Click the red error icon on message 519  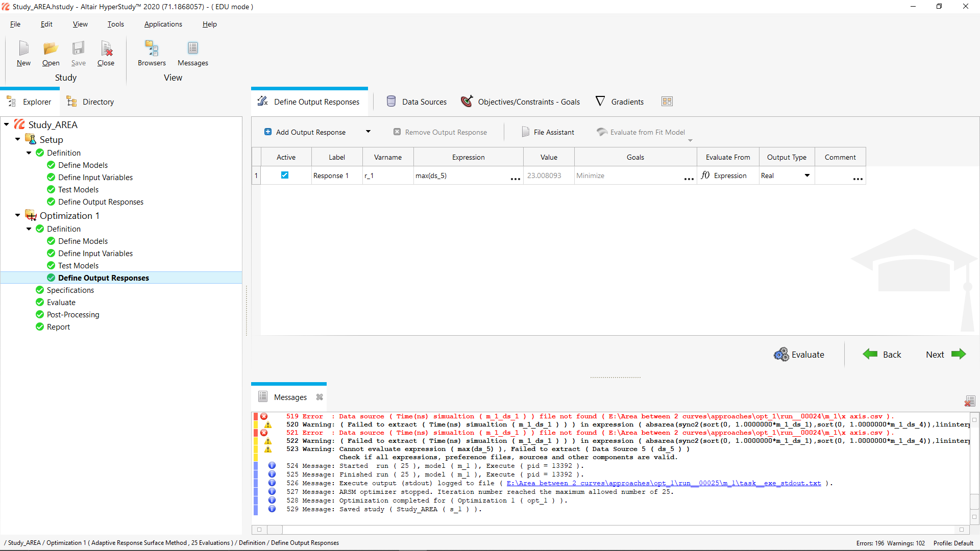click(264, 416)
